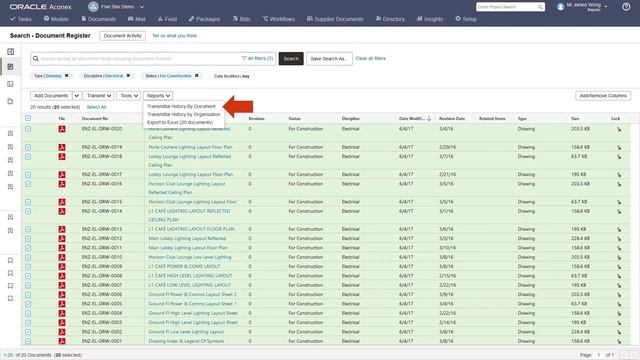This screenshot has height=360, width=640.
Task: Toggle the header select-all checkbox
Action: tap(28, 118)
